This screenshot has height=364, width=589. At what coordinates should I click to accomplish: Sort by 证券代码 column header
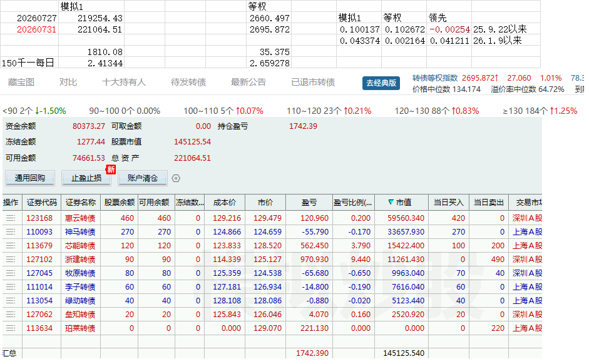pyautogui.click(x=42, y=203)
